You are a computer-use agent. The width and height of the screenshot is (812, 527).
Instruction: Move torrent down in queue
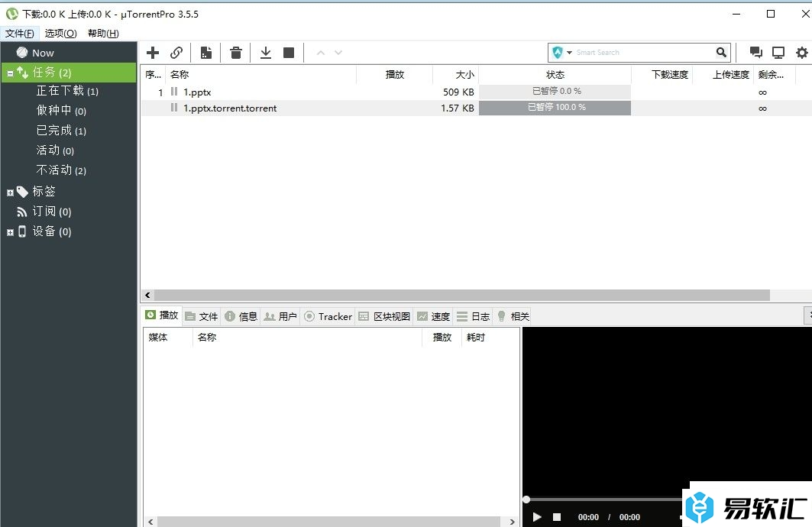pyautogui.click(x=338, y=52)
